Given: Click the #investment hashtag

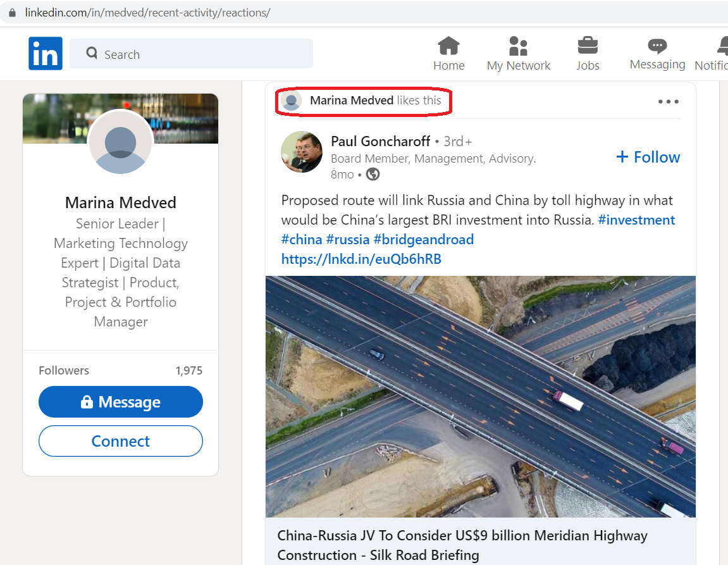Looking at the screenshot, I should 636,220.
